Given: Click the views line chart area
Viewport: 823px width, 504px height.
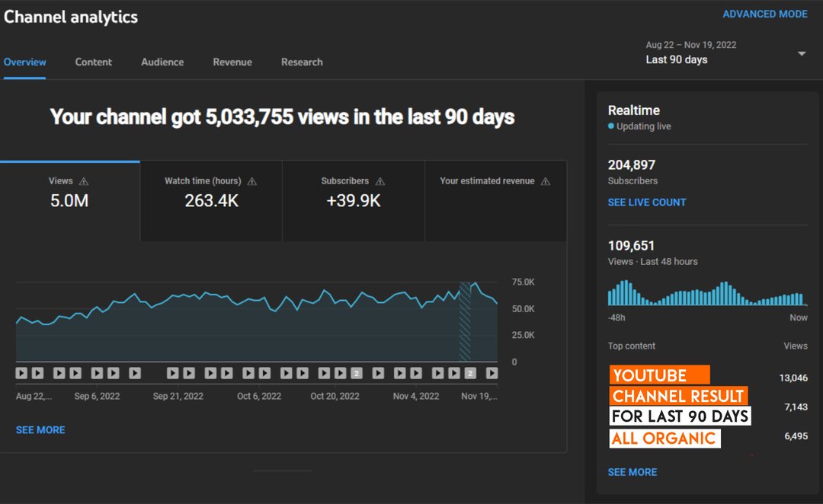Looking at the screenshot, I should tap(257, 322).
